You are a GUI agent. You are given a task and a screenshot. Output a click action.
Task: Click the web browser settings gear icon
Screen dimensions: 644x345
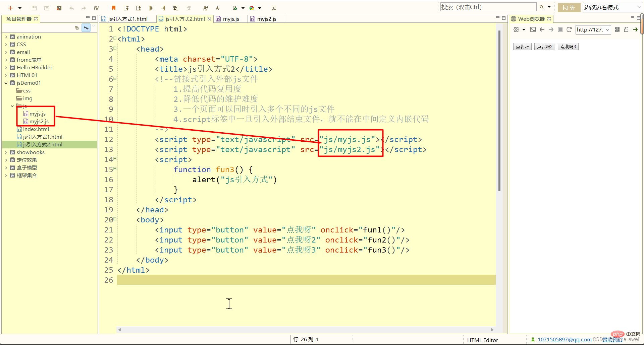point(516,29)
